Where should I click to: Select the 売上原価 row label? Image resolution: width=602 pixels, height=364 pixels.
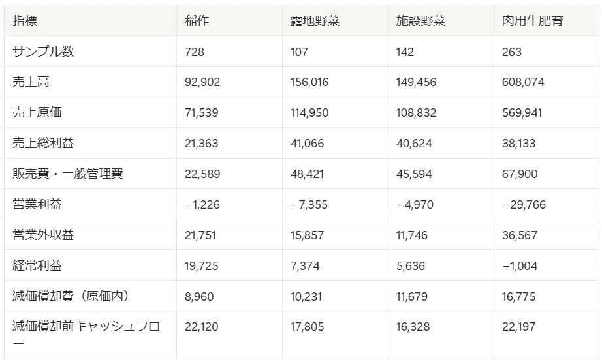tap(37, 112)
